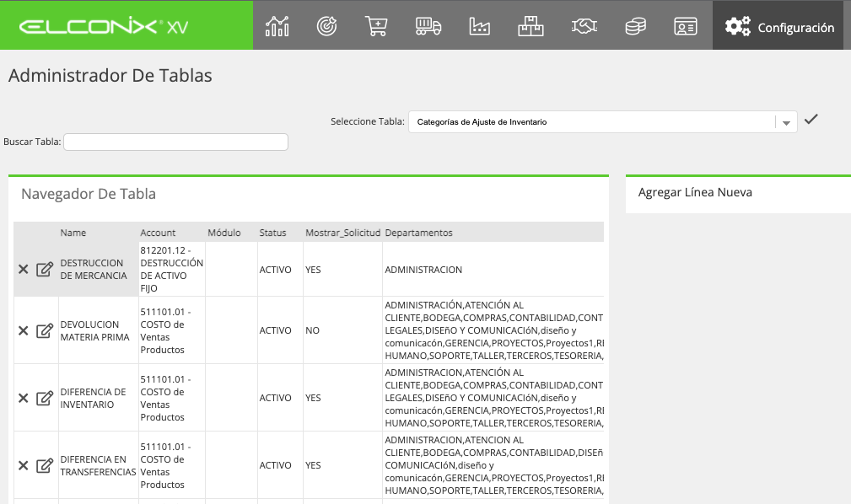Delete the DESTRUCCION DE MERCANCIA row
851x504 pixels.
tap(24, 269)
